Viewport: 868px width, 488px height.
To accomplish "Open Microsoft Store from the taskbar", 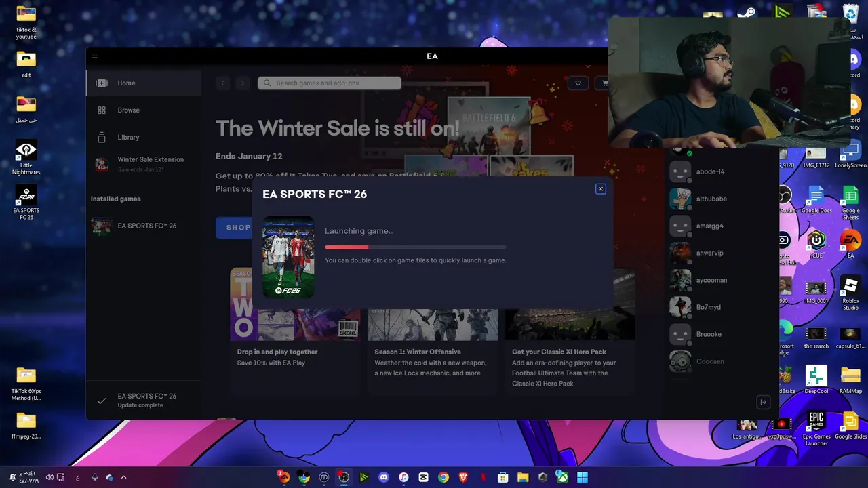I will (x=503, y=477).
